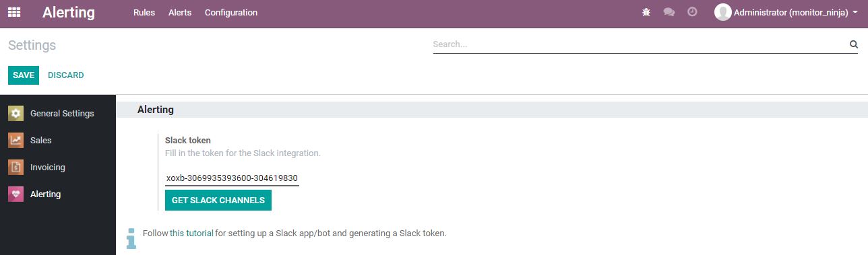Viewport: 868px width, 255px height.
Task: Save the settings
Action: click(x=24, y=75)
